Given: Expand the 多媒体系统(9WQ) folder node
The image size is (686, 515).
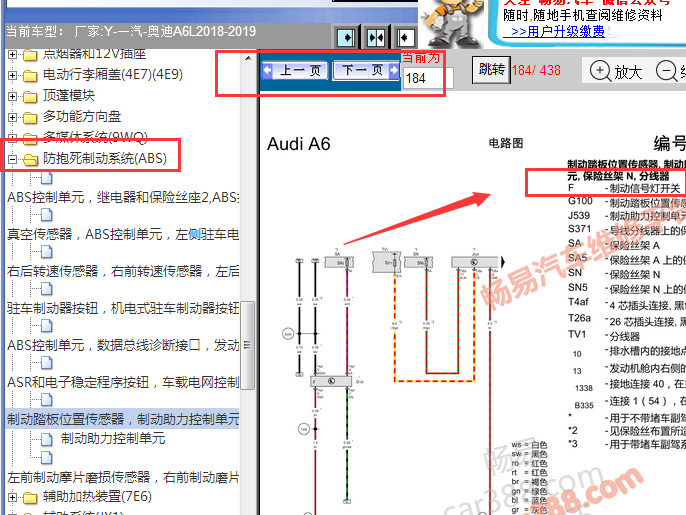Looking at the screenshot, I should click(13, 138).
